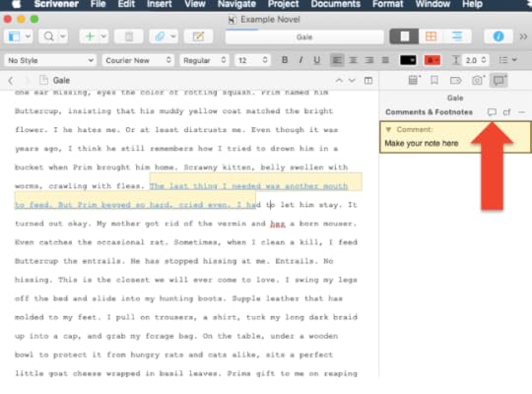Open the Scrivener application menu
532x394 pixels.
click(56, 4)
